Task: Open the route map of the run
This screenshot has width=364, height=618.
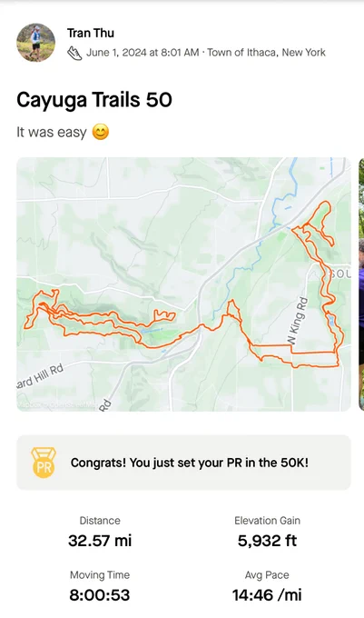Action: click(183, 284)
